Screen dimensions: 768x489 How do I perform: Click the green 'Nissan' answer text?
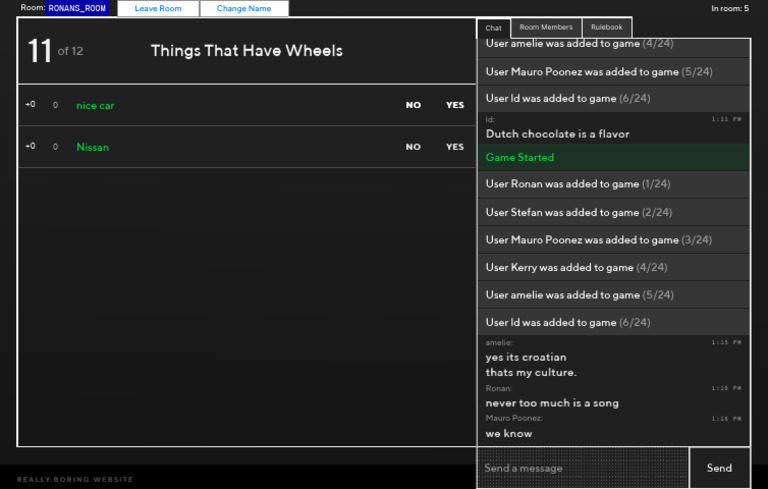(93, 147)
